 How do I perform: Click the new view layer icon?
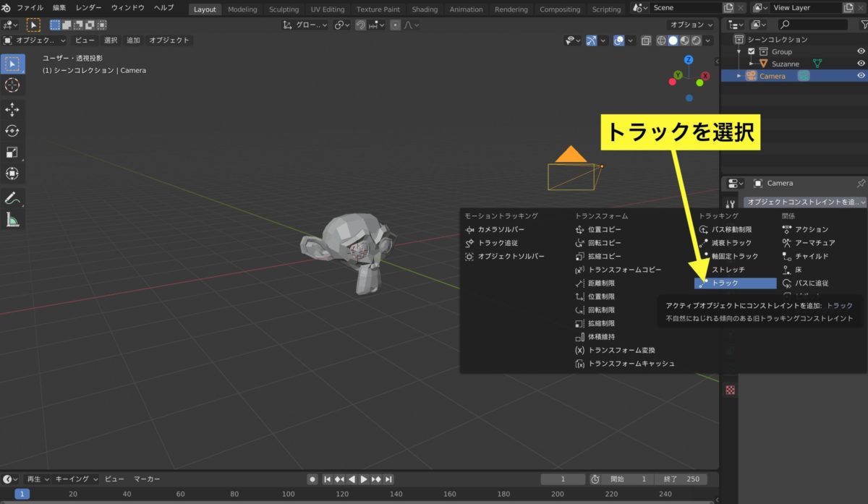850,8
